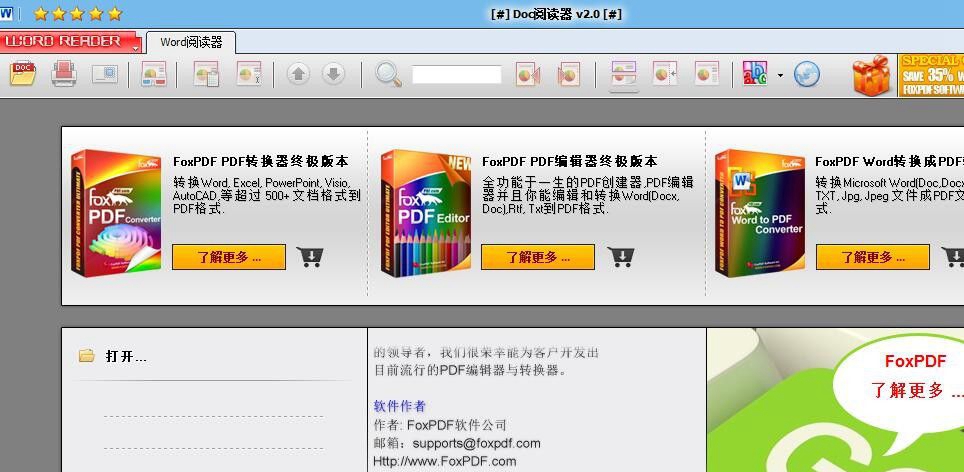Click the supports@foxpdf.com email address
Image resolution: width=964 pixels, height=472 pixels.
click(x=476, y=443)
